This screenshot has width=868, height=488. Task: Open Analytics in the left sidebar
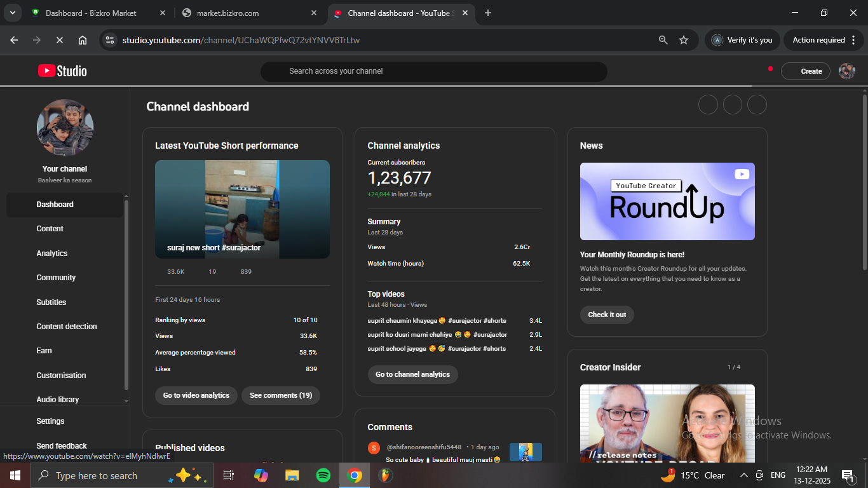[52, 254]
